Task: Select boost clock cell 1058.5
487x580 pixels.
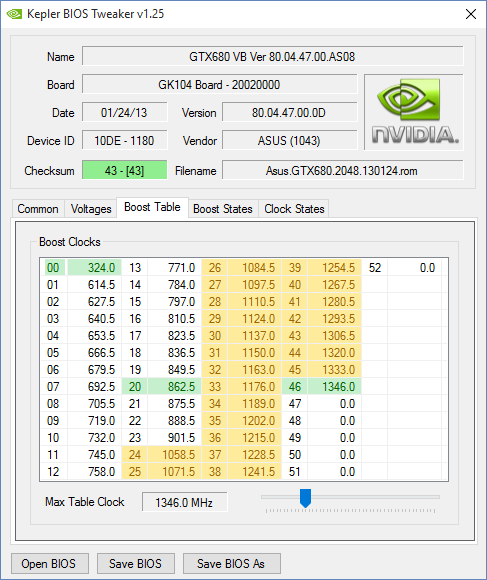Action: pos(175,455)
